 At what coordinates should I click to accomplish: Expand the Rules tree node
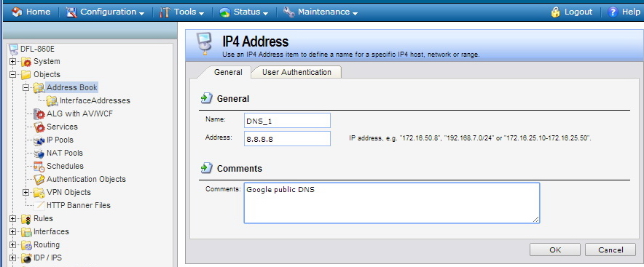click(12, 218)
